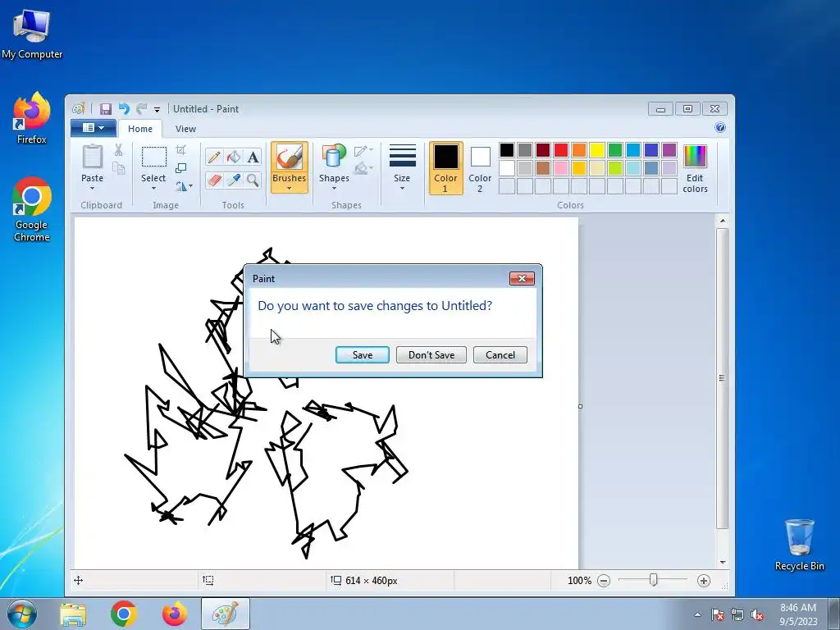Show hidden tray icons arrow
840x630 pixels.
[x=697, y=614]
